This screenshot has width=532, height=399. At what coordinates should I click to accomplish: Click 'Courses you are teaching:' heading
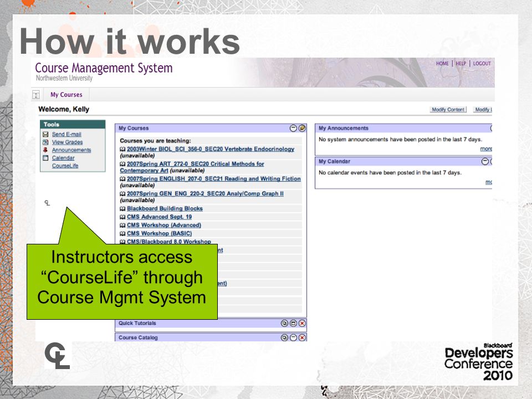tap(155, 141)
